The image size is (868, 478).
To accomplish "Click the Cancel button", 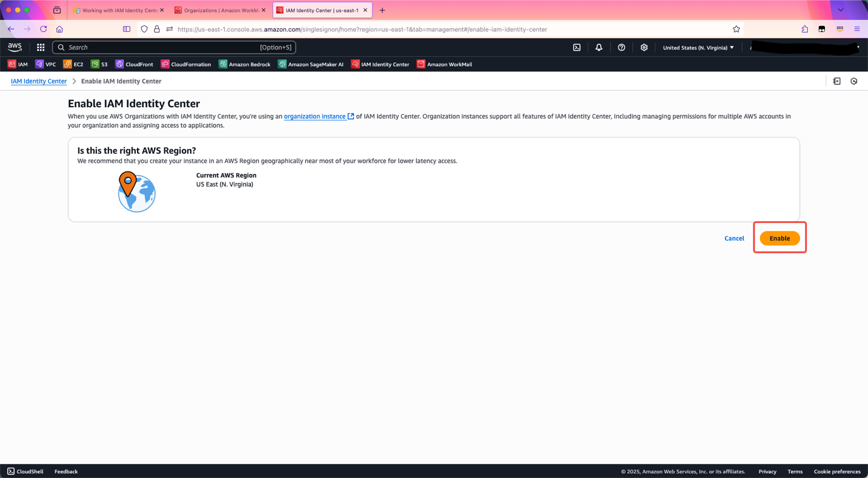I will coord(734,238).
